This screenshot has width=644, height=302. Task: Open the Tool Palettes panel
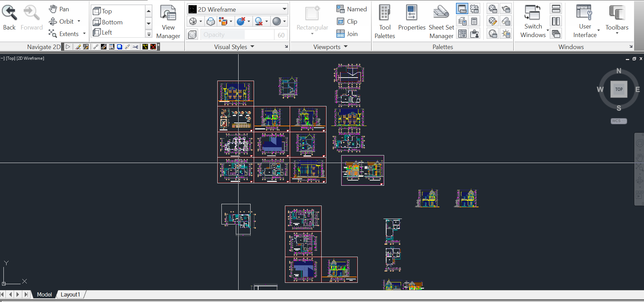[x=384, y=21]
